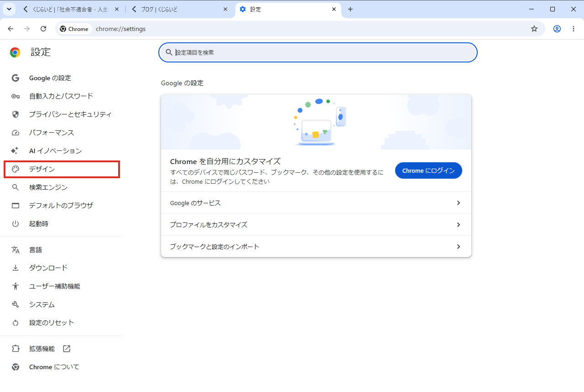The height and width of the screenshot is (392, 584).
Task: Click the palette icon for デザイン
Action: 16,169
